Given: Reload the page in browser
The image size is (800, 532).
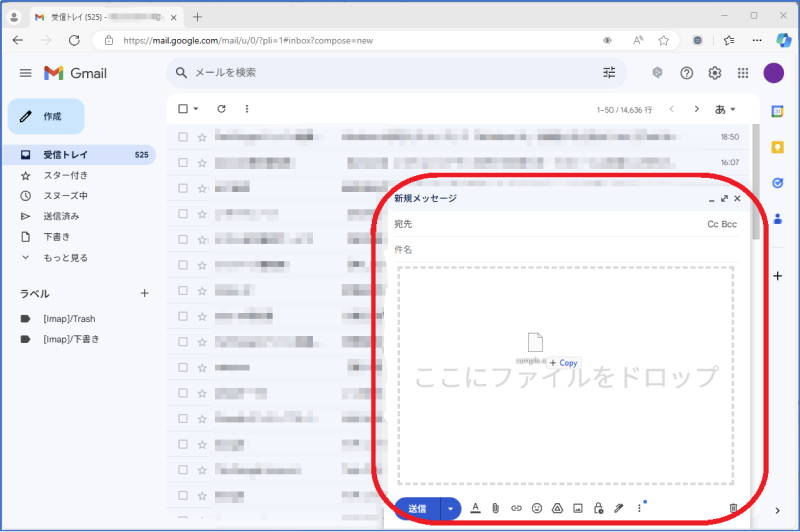Looking at the screenshot, I should pyautogui.click(x=74, y=40).
